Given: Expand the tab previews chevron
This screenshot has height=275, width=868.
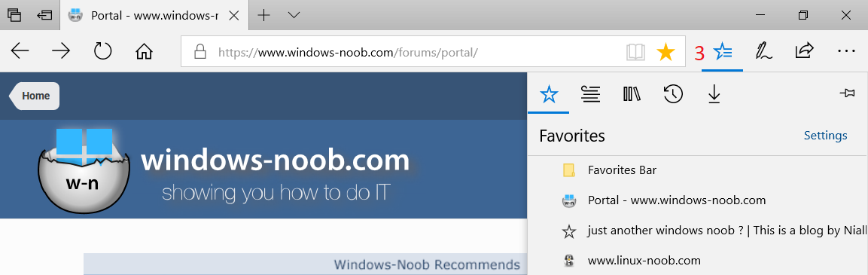Looking at the screenshot, I should point(294,15).
